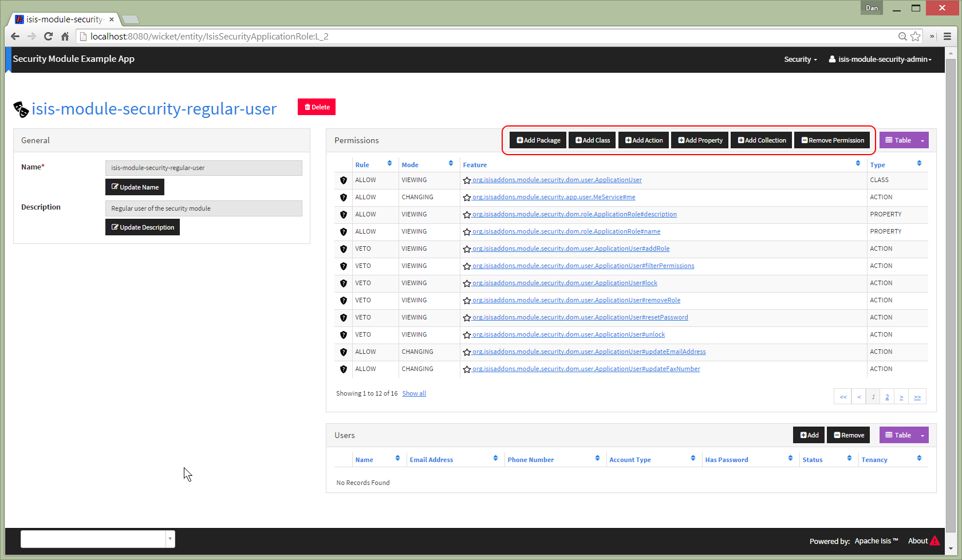962x560 pixels.
Task: Click the bookmark star in address bar
Action: pos(916,36)
